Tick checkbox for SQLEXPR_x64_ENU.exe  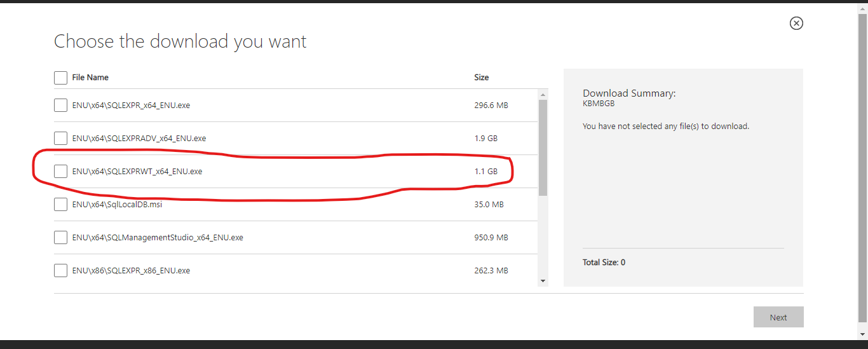tap(60, 106)
